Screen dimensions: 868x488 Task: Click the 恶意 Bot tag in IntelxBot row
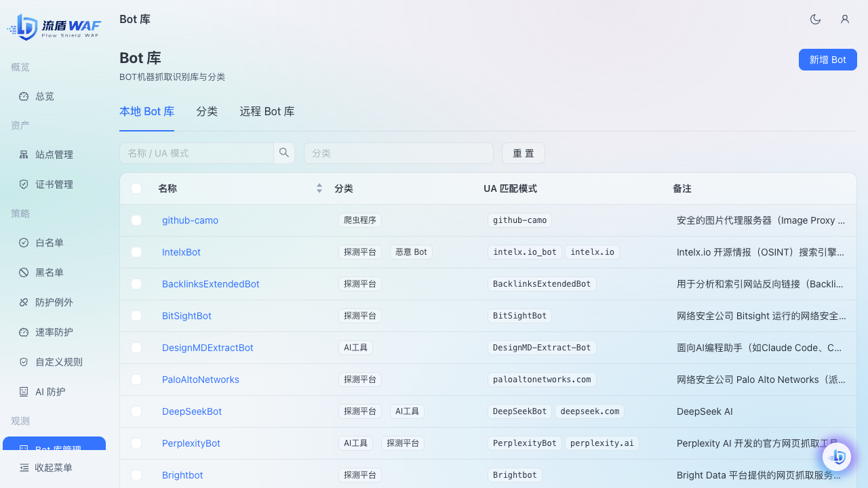tap(411, 252)
